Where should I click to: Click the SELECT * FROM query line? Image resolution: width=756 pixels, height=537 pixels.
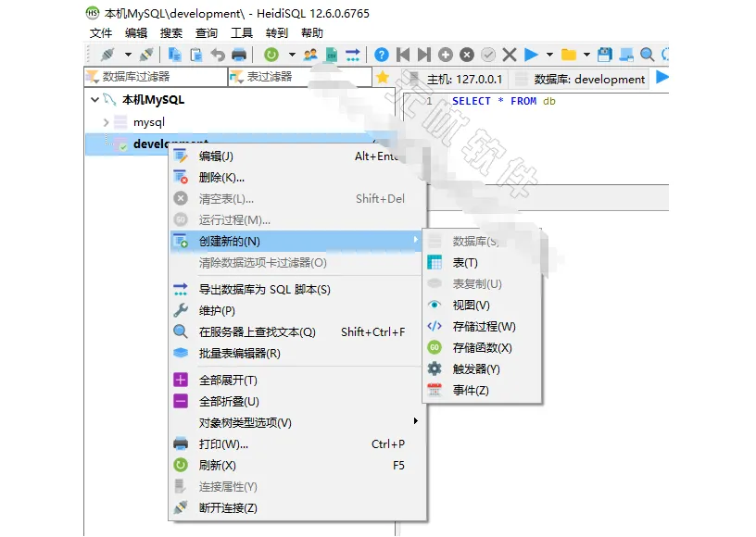click(x=504, y=101)
